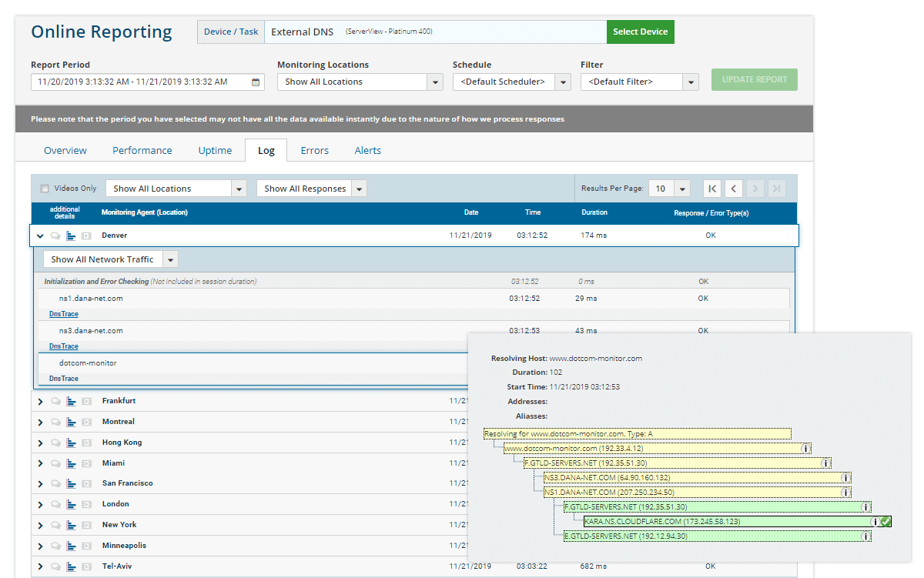Open info icon for KARA.NS.CLOUDFLARE.COM node

[x=875, y=522]
